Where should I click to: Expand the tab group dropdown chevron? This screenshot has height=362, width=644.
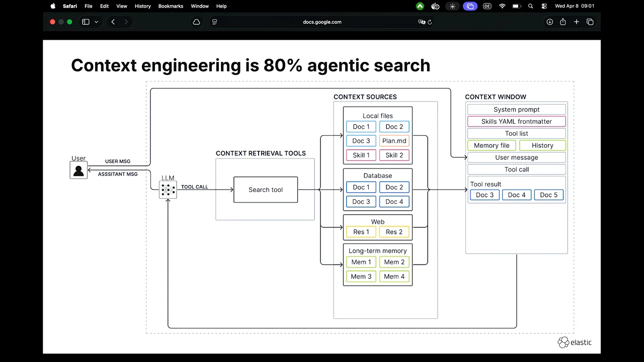click(96, 22)
